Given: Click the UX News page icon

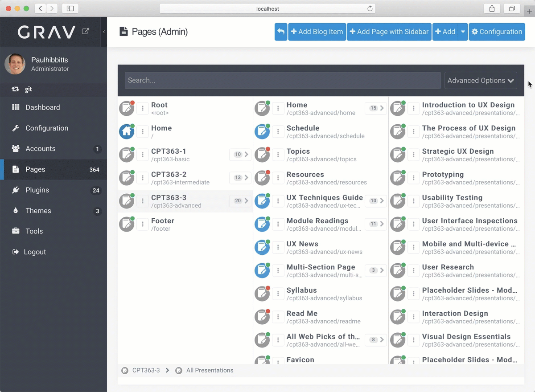Looking at the screenshot, I should pyautogui.click(x=262, y=248).
